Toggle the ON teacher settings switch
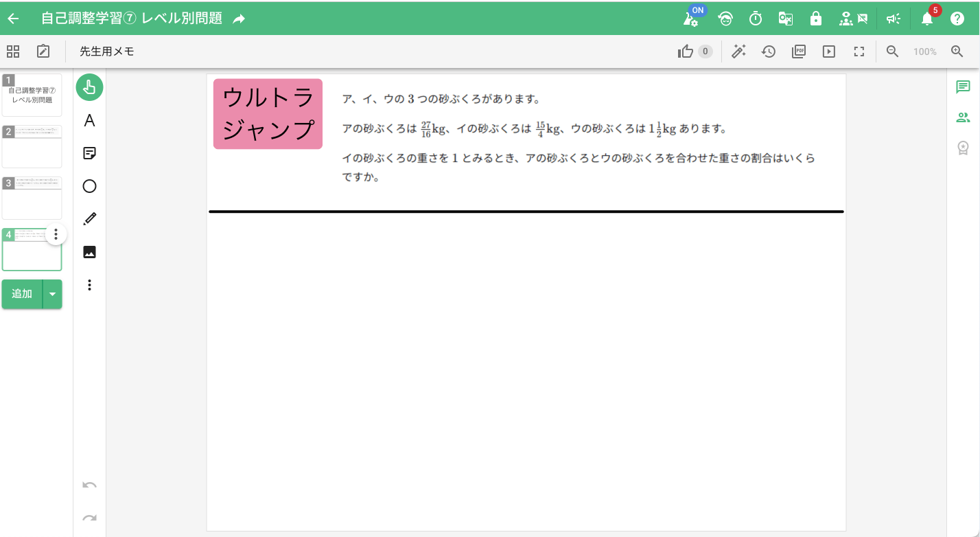 coord(690,18)
